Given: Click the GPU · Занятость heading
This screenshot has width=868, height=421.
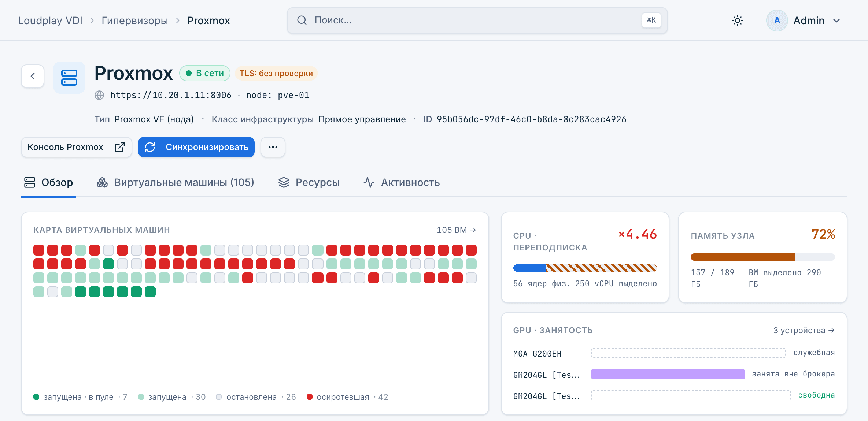Looking at the screenshot, I should click(x=553, y=330).
